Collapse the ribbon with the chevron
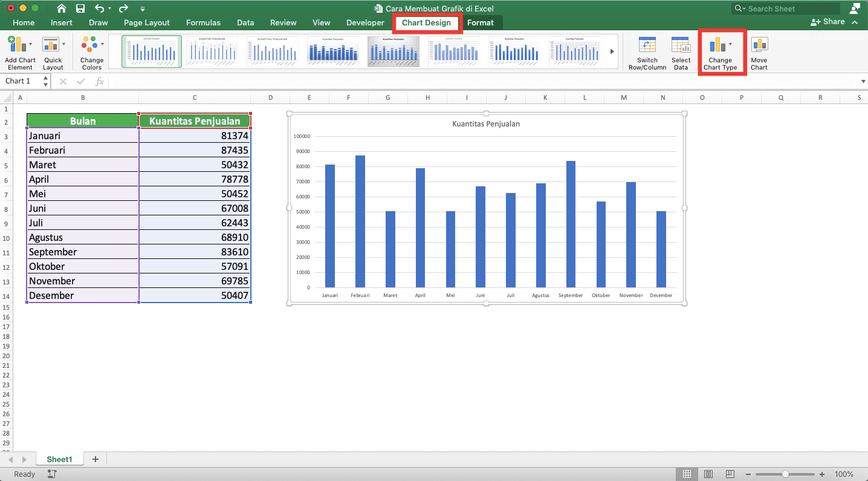868x481 pixels. tap(855, 22)
